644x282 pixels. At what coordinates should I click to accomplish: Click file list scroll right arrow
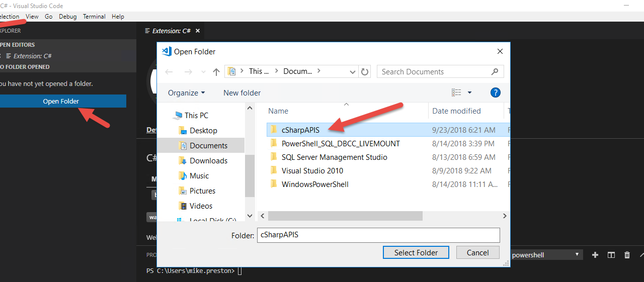coord(505,216)
